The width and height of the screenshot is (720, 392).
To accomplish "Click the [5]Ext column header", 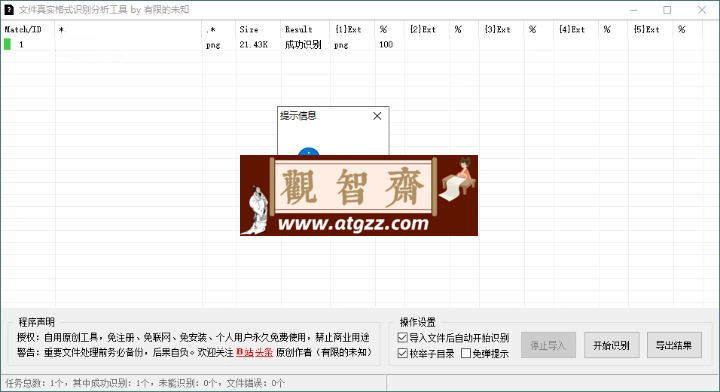I will click(651, 29).
